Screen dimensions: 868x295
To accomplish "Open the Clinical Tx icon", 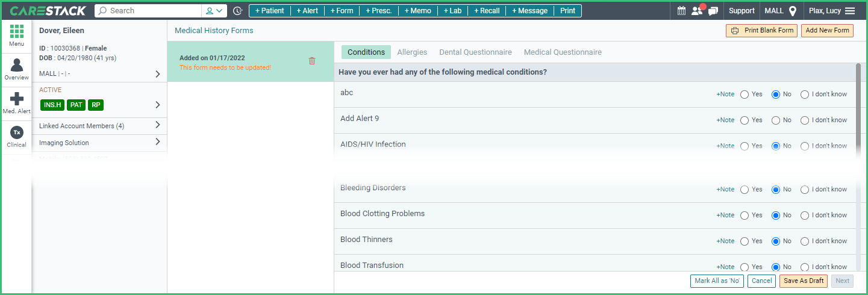I will [x=17, y=132].
